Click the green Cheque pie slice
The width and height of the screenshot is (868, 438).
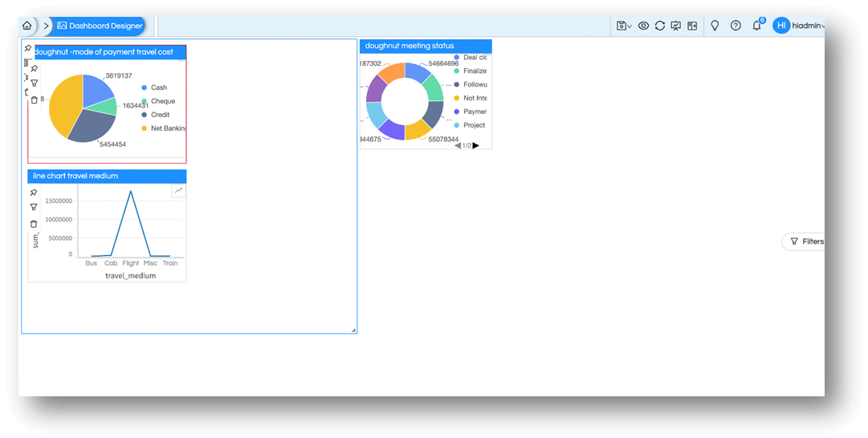point(108,106)
